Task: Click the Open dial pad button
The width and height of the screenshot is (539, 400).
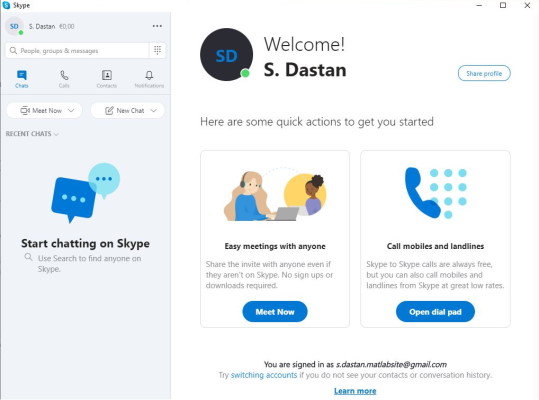Action: pyautogui.click(x=435, y=312)
